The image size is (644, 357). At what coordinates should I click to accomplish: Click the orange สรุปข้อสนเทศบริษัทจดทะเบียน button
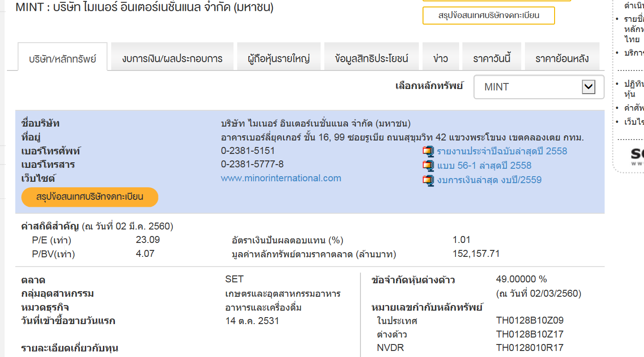pos(90,197)
